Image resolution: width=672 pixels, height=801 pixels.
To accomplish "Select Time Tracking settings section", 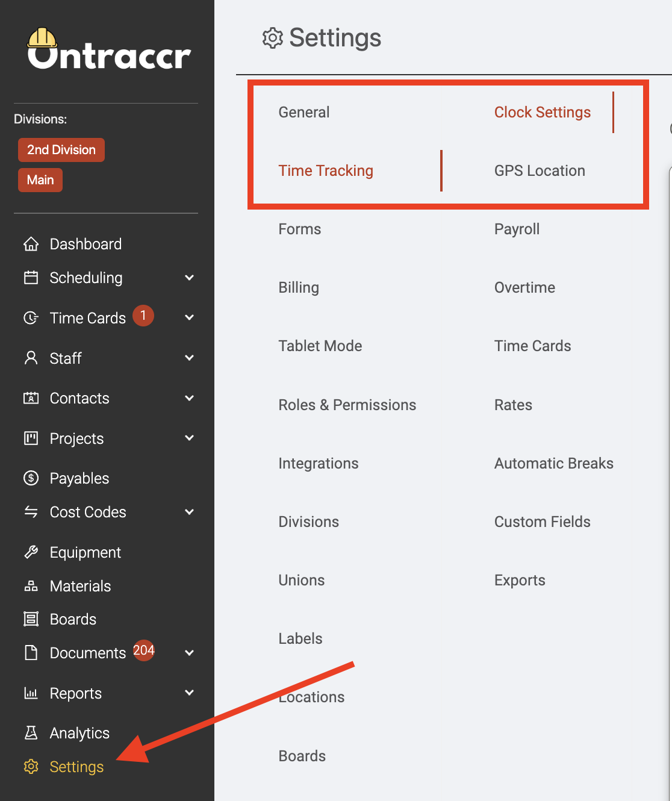I will (326, 170).
